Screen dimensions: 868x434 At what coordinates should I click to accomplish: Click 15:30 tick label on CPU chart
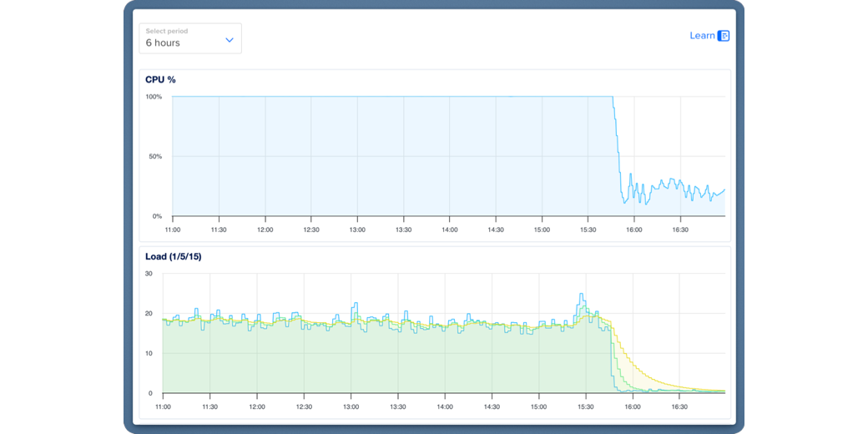pyautogui.click(x=588, y=230)
